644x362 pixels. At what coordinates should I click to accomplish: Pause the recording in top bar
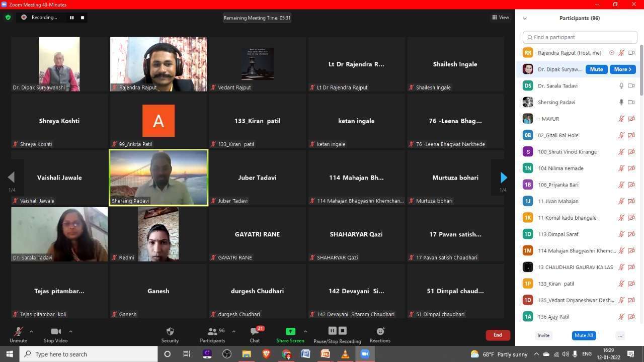click(71, 18)
